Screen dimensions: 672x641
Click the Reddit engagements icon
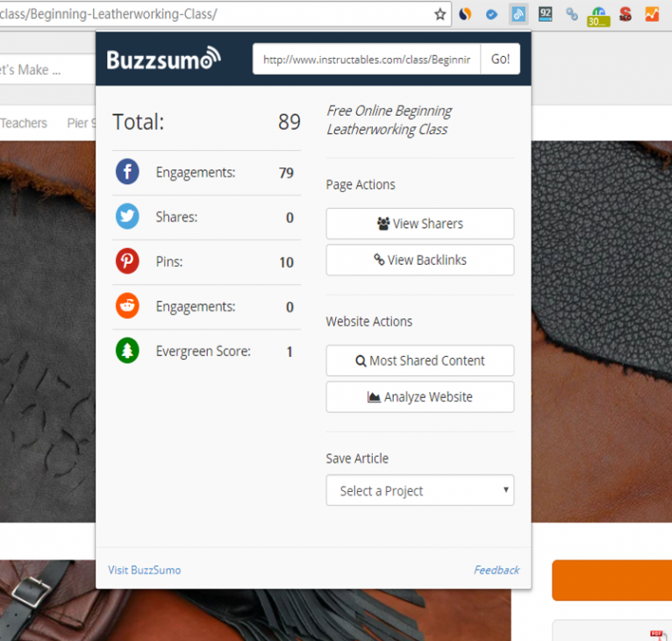(x=127, y=307)
